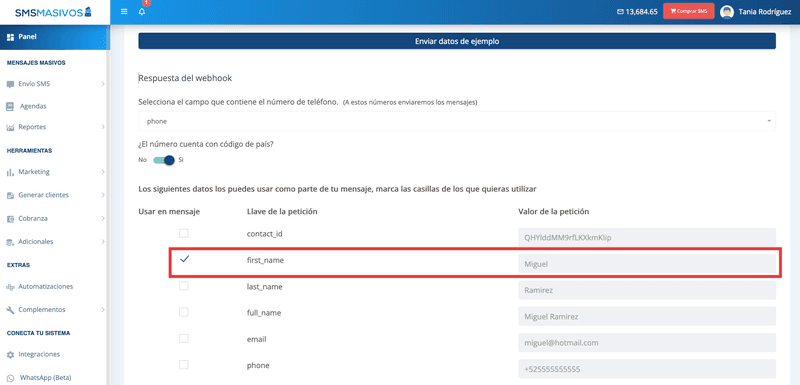Click the 13,684.65 balance

click(641, 12)
